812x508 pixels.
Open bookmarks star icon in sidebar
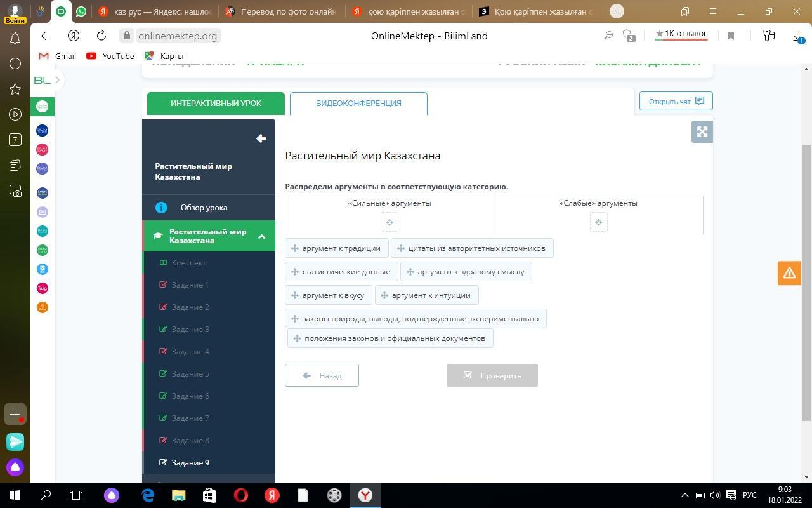click(x=15, y=89)
